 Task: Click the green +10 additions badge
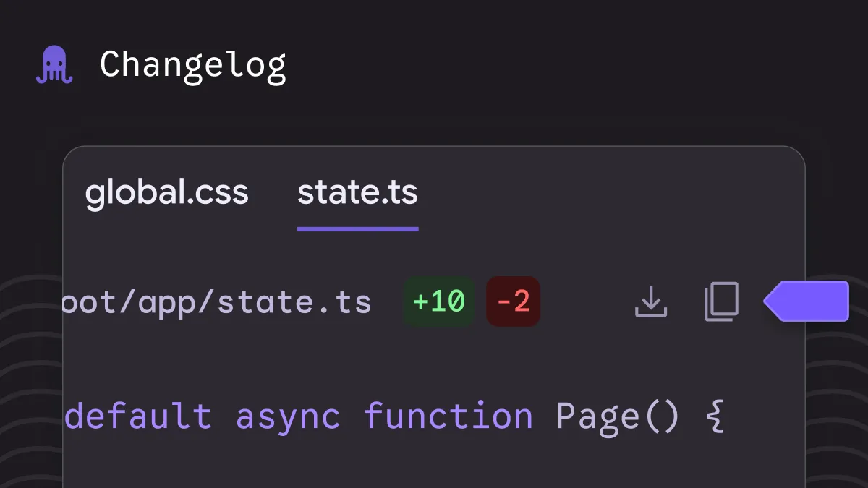pos(438,301)
